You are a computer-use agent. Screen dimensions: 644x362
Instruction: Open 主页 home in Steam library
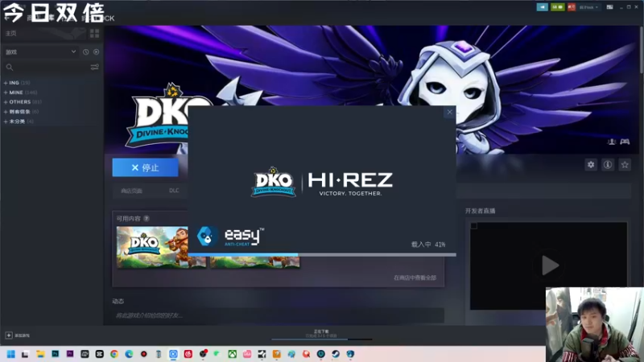click(11, 33)
